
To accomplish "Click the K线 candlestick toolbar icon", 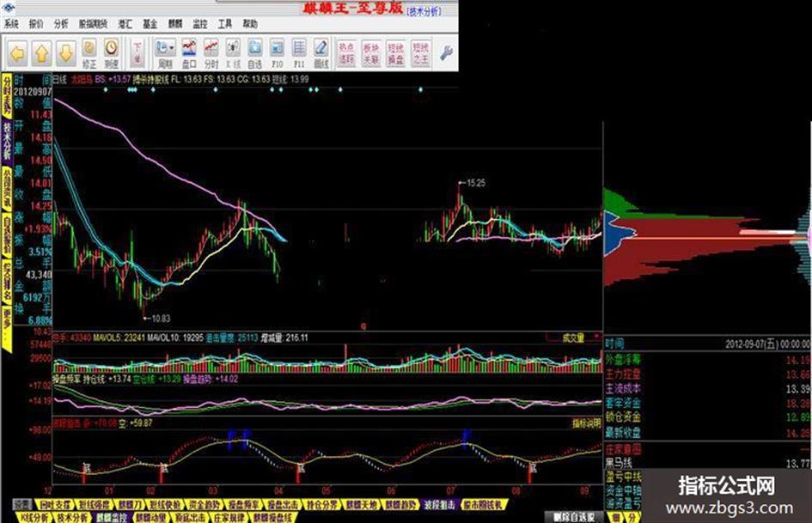I will 233,53.
